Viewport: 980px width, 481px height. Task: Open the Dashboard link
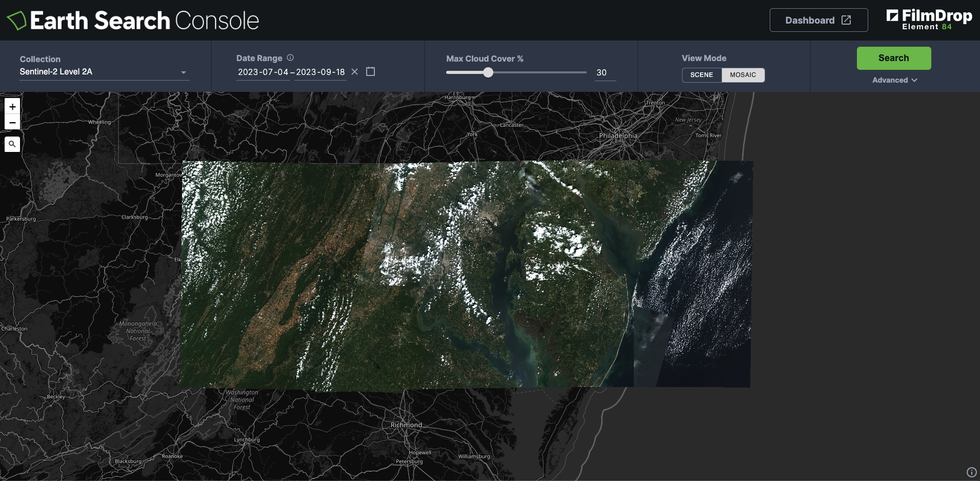point(818,20)
